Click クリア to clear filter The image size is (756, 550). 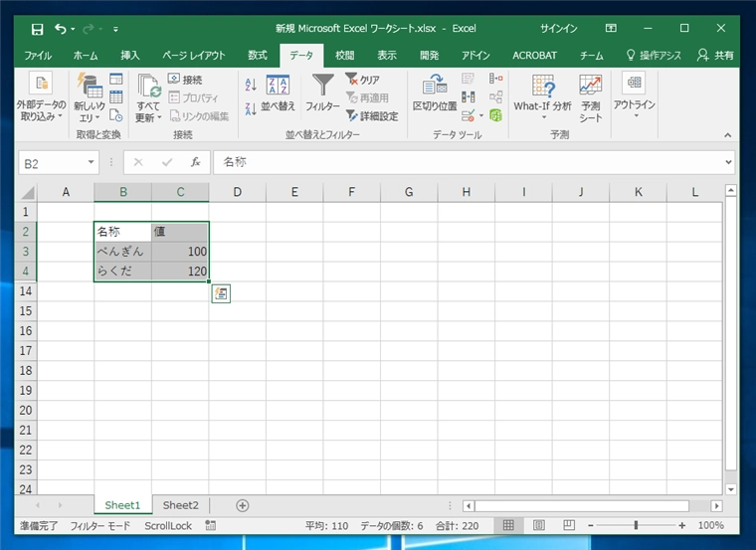tap(362, 79)
